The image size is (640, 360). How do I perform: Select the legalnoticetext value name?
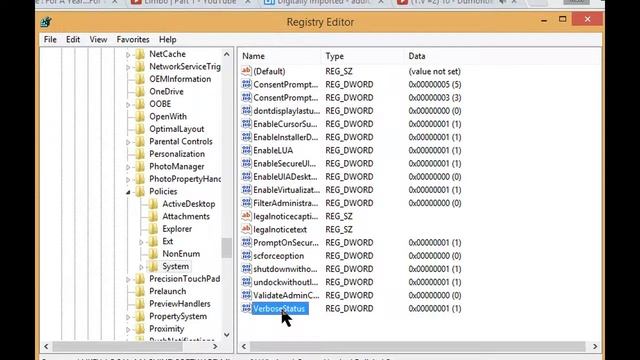(x=280, y=229)
